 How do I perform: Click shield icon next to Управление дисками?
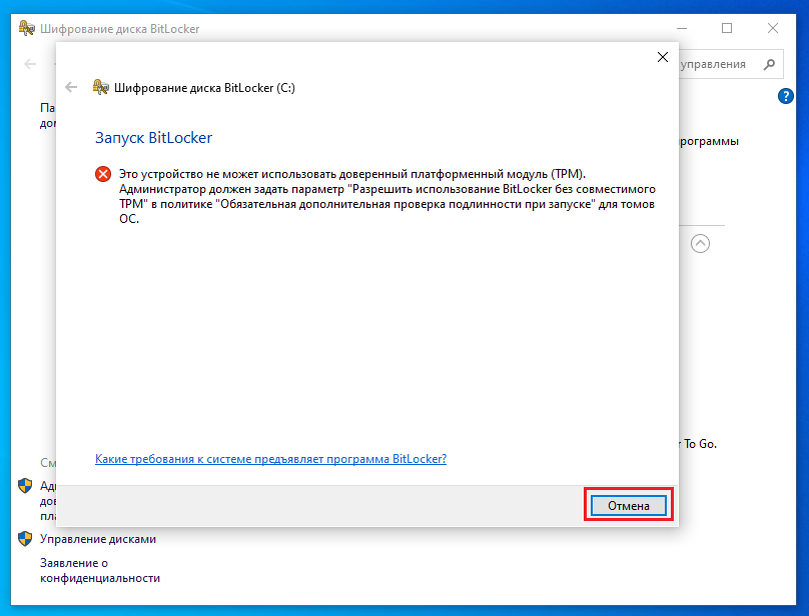pos(25,539)
